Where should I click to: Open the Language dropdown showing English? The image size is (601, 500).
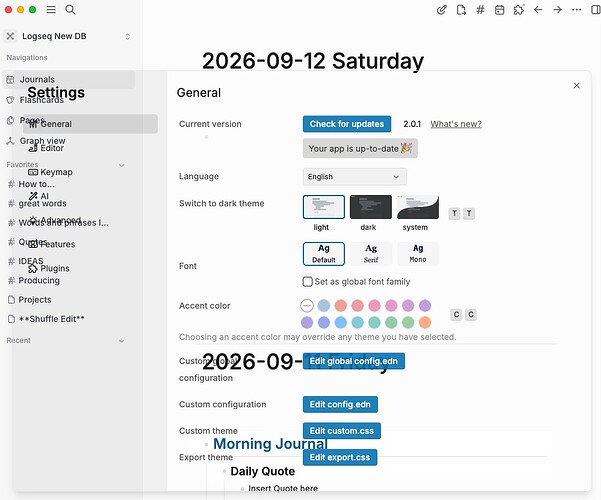tap(355, 177)
